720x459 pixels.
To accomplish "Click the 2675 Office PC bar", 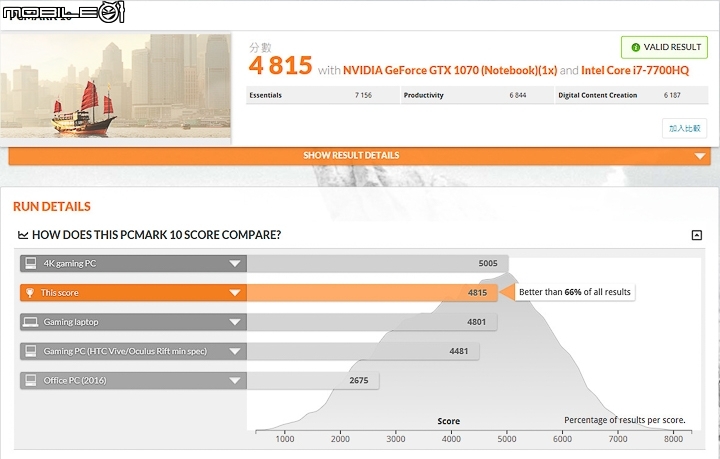I will point(313,381).
